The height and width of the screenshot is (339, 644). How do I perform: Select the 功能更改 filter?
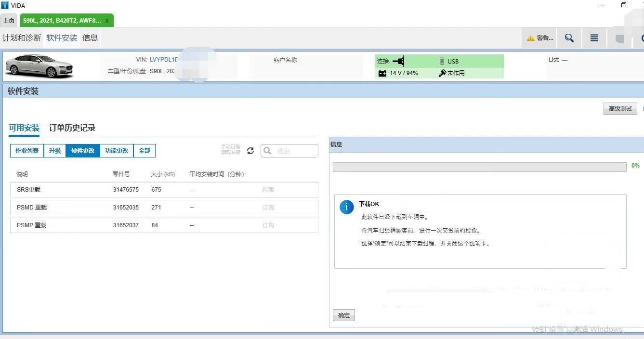(x=117, y=151)
